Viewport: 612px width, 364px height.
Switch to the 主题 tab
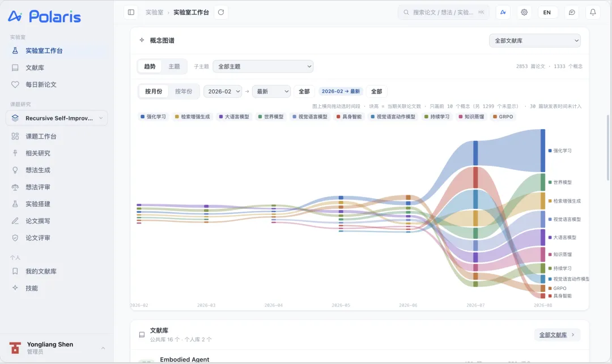(174, 67)
